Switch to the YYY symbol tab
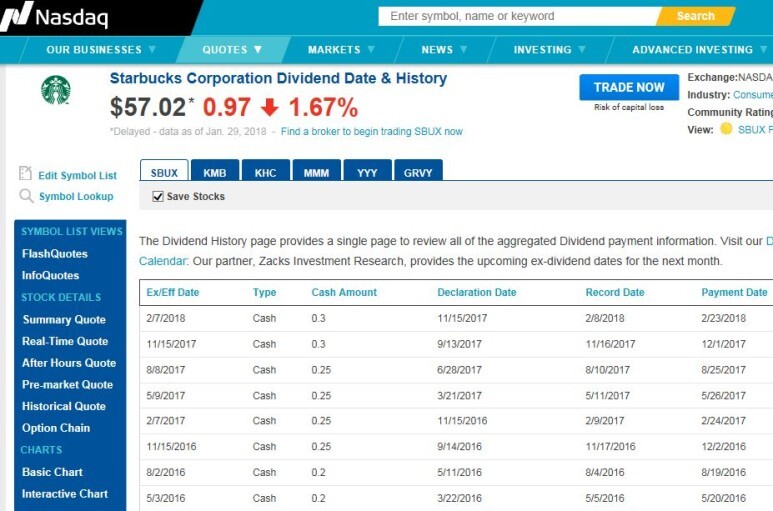The image size is (773, 511). [x=367, y=171]
